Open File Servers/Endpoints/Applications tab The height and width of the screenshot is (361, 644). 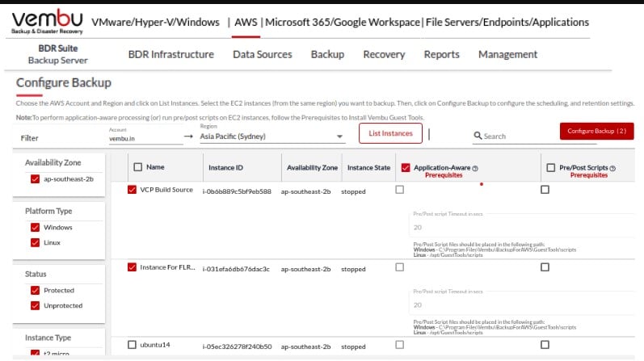(507, 22)
